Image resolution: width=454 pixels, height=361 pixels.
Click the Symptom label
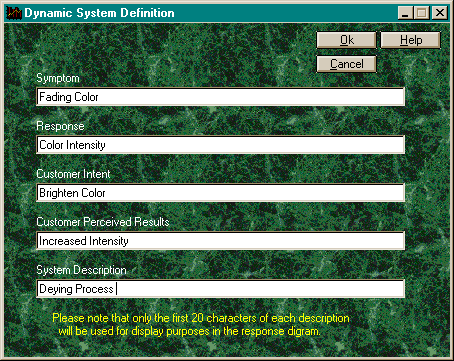point(58,78)
